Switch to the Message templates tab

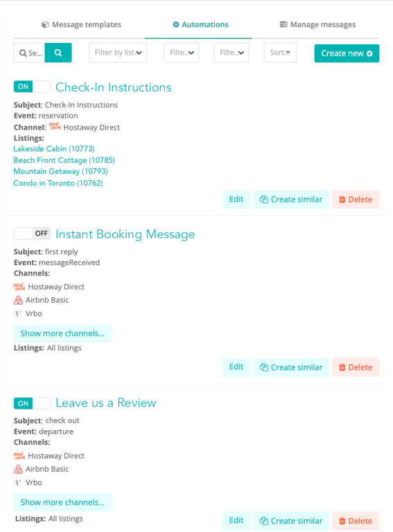(x=82, y=24)
